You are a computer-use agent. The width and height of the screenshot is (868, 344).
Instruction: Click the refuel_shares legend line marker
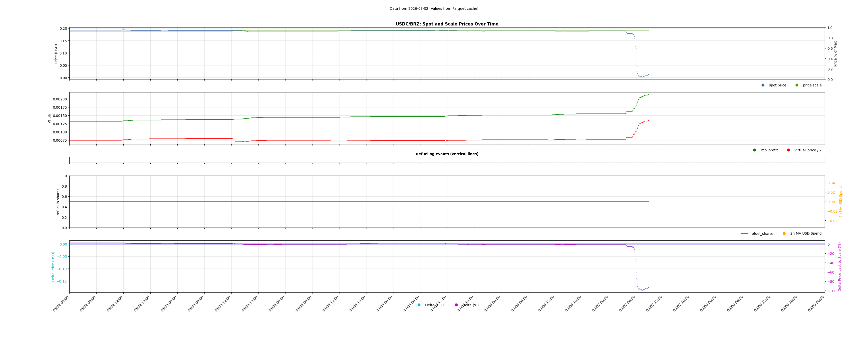tap(744, 234)
